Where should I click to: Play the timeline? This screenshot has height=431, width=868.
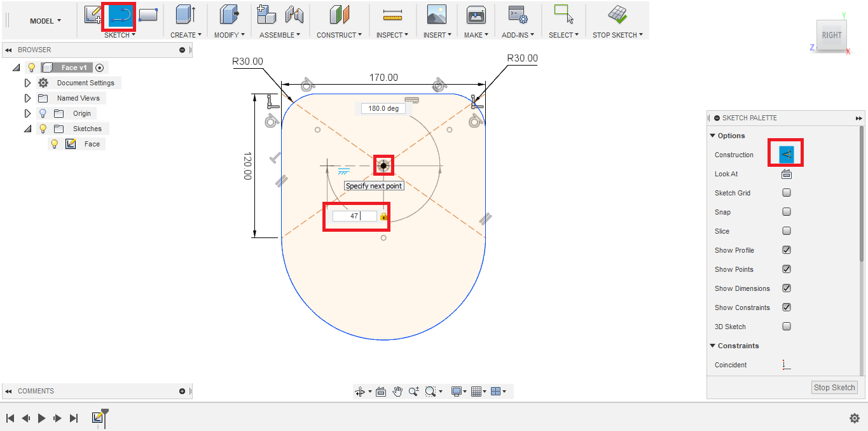(41, 418)
